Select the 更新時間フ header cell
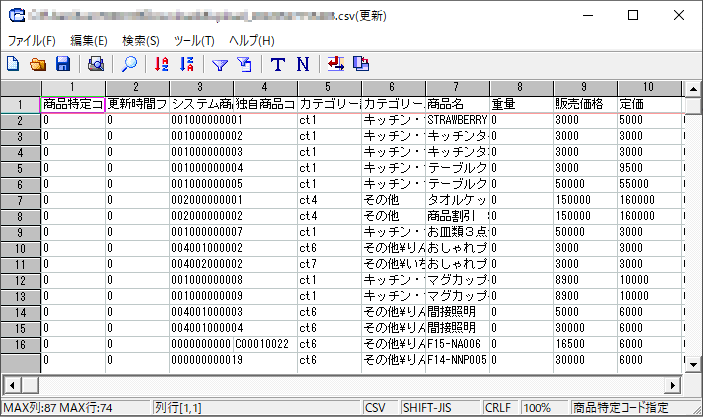This screenshot has width=703, height=417. 137,104
